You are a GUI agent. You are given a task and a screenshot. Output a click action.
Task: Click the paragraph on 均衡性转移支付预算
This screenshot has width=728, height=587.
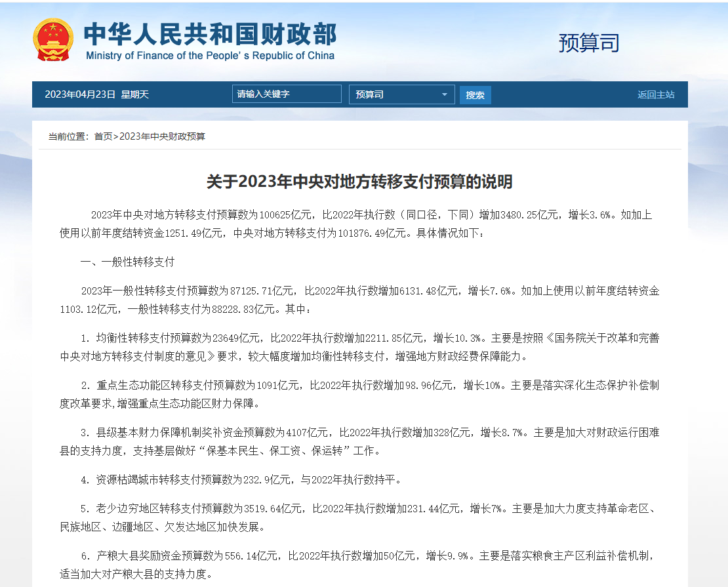(x=359, y=347)
